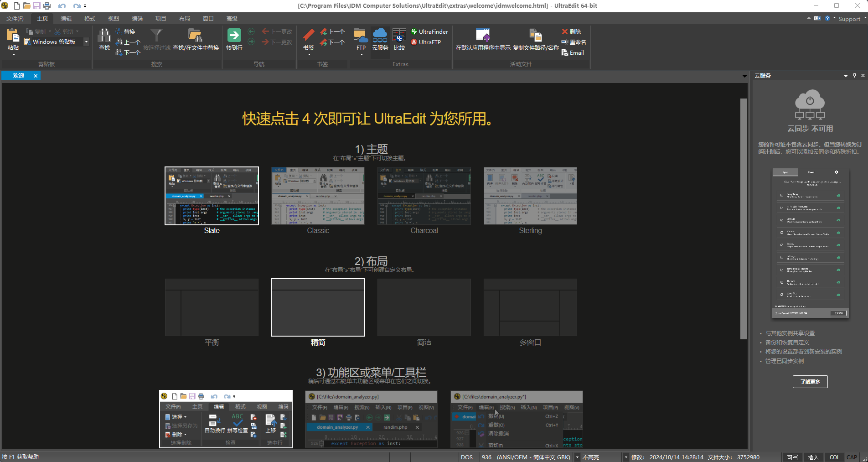The width and height of the screenshot is (868, 462).
Task: Toggle the 可写 writable status indicator
Action: 792,457
